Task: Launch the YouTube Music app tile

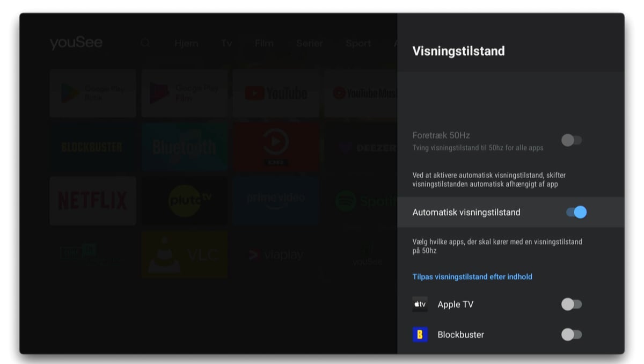Action: [x=361, y=93]
